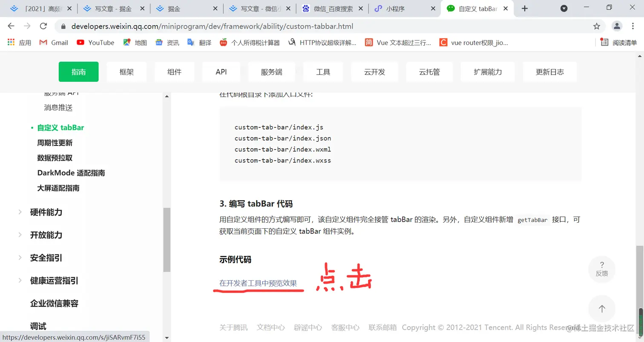The height and width of the screenshot is (342, 644).
Task: Open the 应用 apps bookmark
Action: (x=20, y=42)
